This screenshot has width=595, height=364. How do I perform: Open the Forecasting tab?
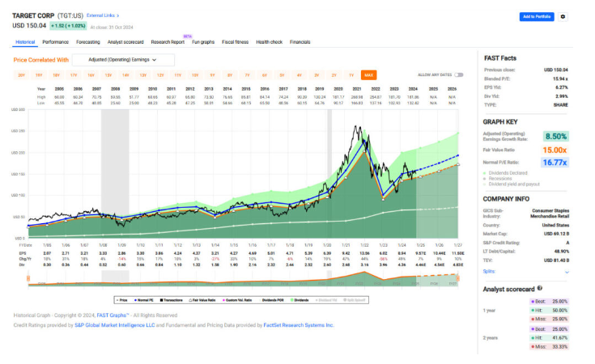coord(88,42)
